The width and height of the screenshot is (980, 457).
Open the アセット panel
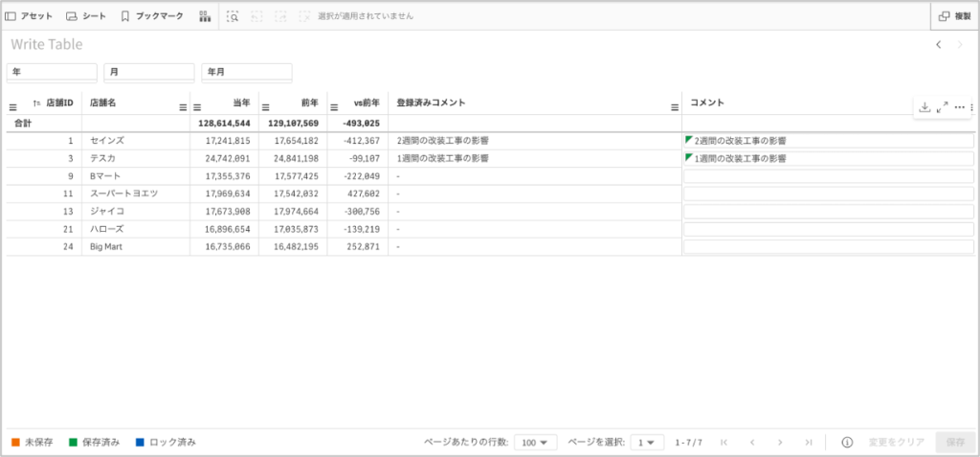(x=29, y=16)
